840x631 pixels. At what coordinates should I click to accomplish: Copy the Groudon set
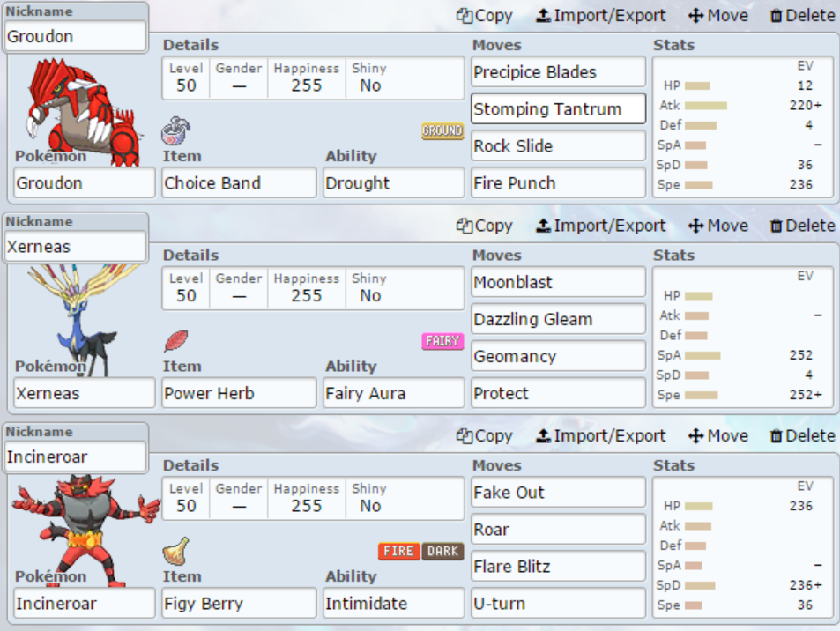coord(484,16)
